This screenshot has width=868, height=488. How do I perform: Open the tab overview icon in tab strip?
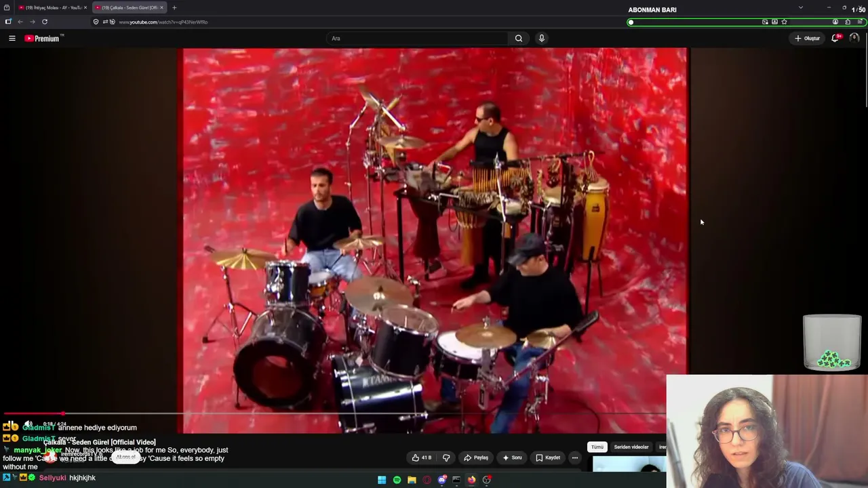7,7
